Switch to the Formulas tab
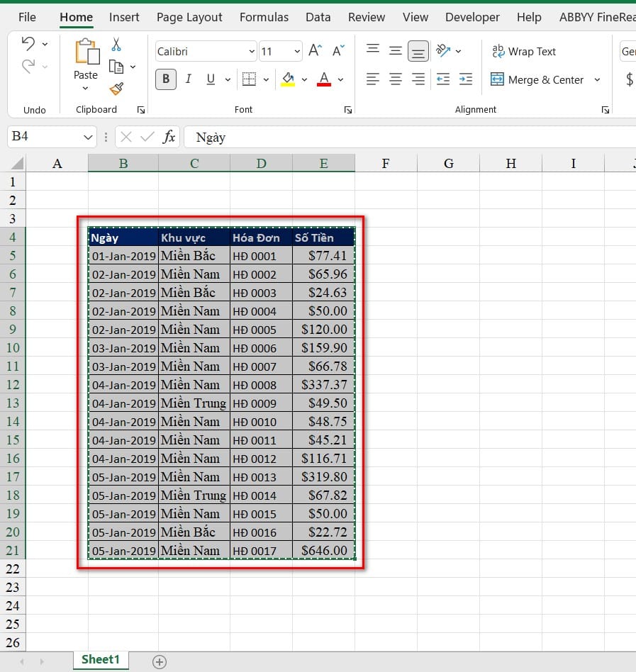 (x=264, y=17)
